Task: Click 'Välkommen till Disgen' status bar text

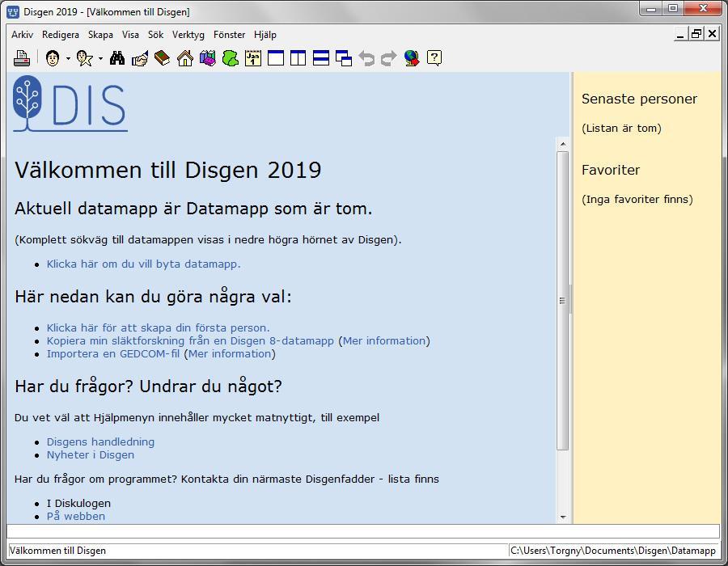Action: 57,551
